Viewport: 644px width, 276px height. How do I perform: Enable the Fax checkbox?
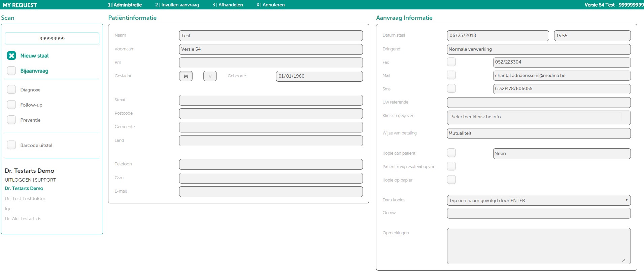pos(451,62)
